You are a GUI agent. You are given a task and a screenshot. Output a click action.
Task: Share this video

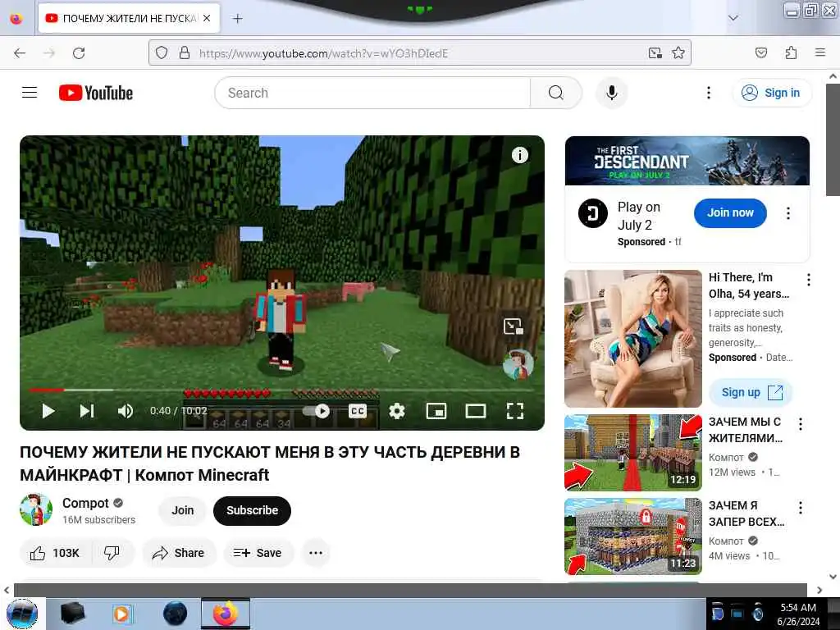point(179,553)
